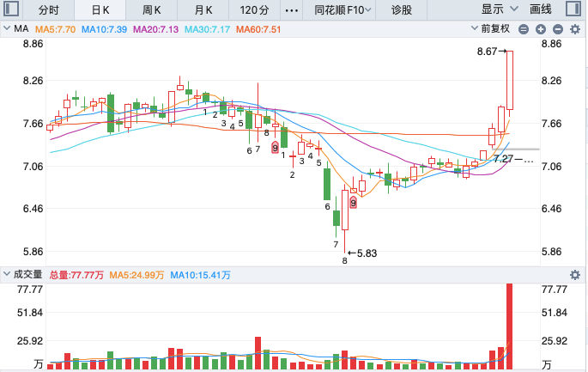Expand the 显示 display dropdown
The width and height of the screenshot is (588, 372).
point(499,9)
